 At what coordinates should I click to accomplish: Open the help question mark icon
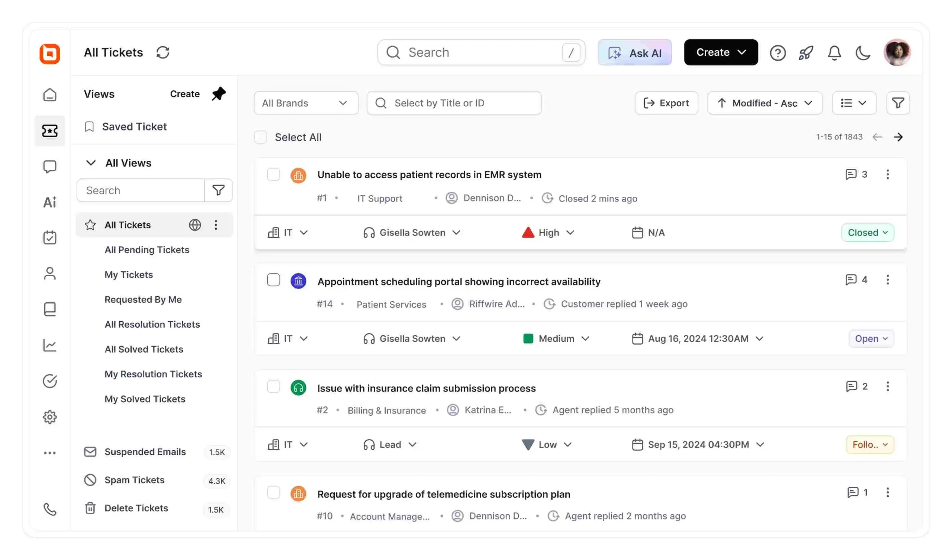[778, 53]
